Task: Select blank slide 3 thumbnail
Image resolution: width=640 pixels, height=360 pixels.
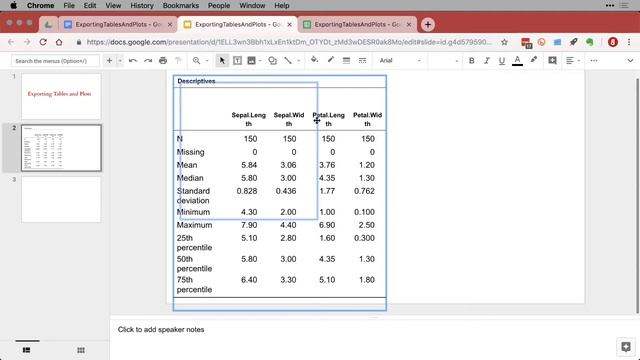Action: click(61, 199)
